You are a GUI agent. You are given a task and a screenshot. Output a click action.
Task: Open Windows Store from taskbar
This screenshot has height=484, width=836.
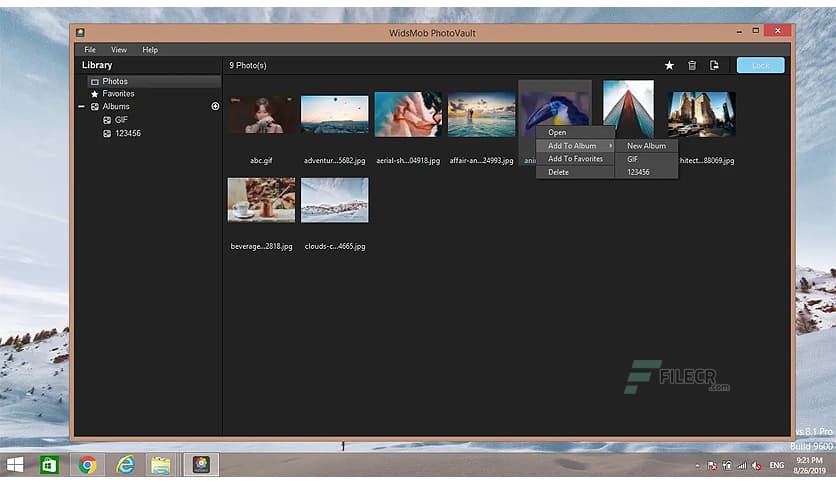[x=49, y=465]
